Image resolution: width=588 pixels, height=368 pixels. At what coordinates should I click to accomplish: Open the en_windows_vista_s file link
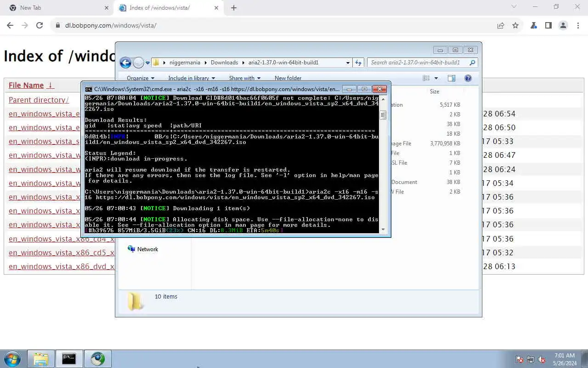[x=44, y=141]
